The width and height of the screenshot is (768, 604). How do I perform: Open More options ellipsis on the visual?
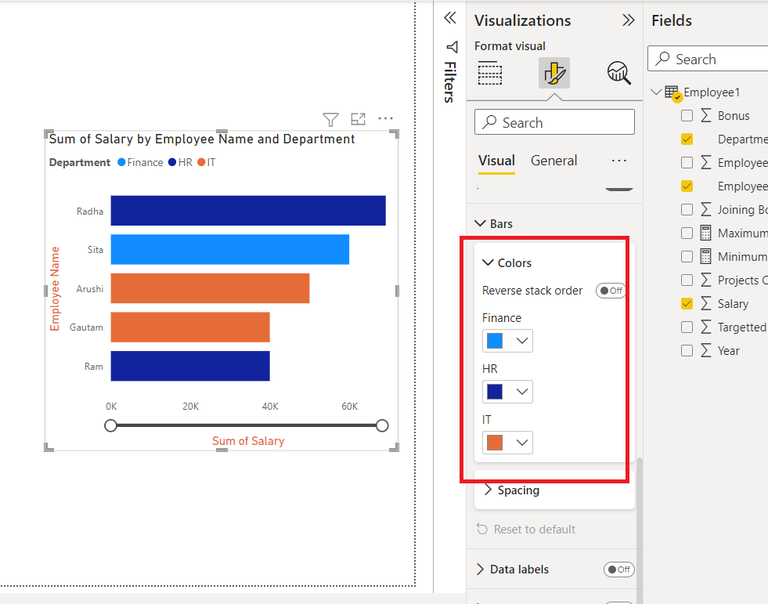[x=385, y=119]
